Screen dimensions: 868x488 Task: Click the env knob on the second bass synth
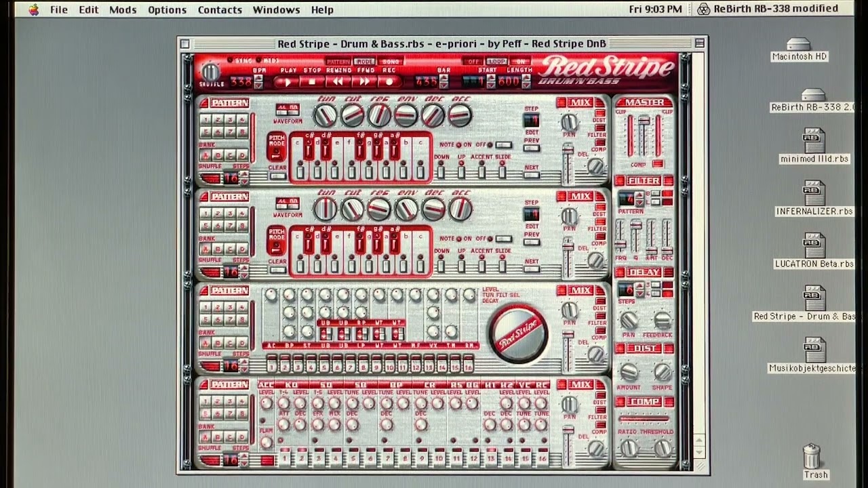coord(406,210)
